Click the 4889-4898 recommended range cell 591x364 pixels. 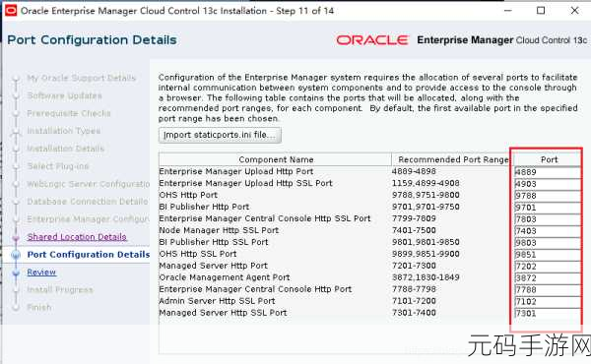tap(414, 171)
